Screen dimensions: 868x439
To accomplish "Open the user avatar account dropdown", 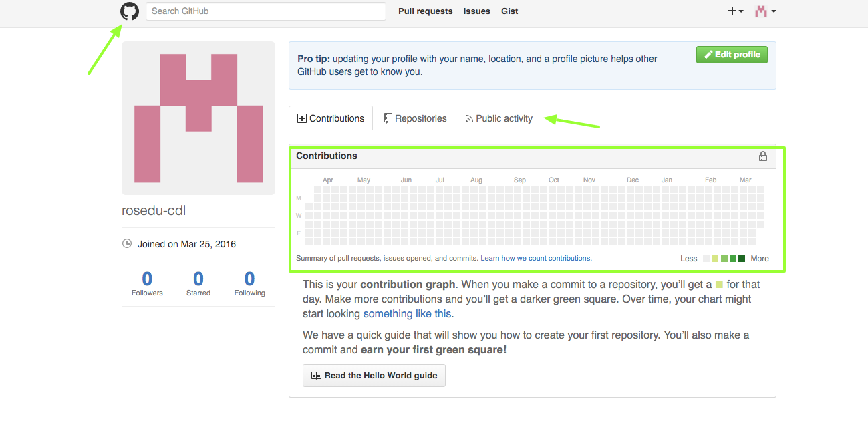I will click(765, 11).
